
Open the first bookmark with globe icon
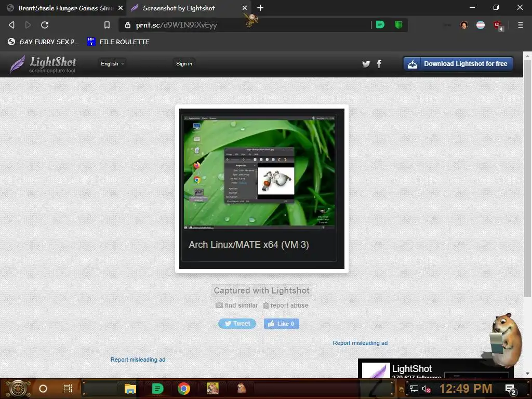click(x=43, y=42)
